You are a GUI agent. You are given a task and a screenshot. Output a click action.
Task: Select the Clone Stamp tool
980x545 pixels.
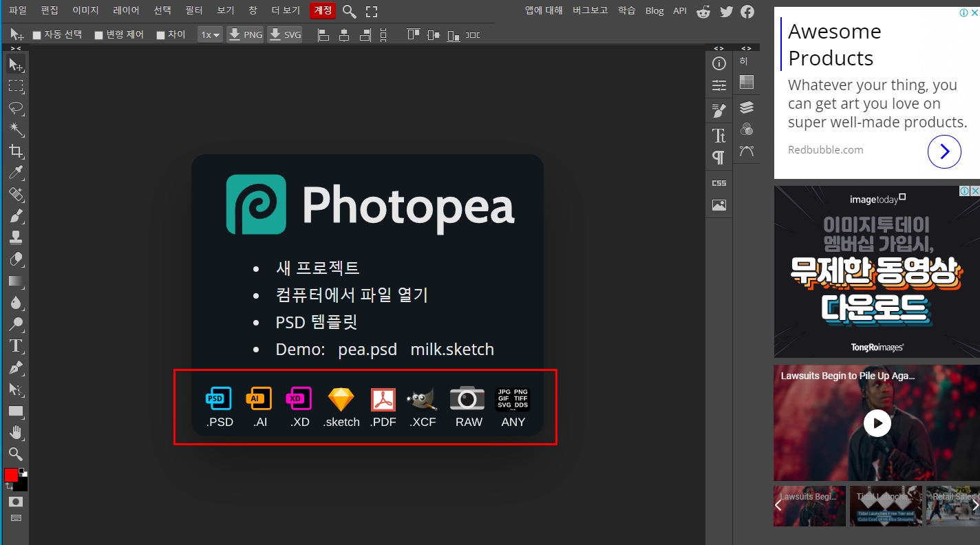coord(15,238)
